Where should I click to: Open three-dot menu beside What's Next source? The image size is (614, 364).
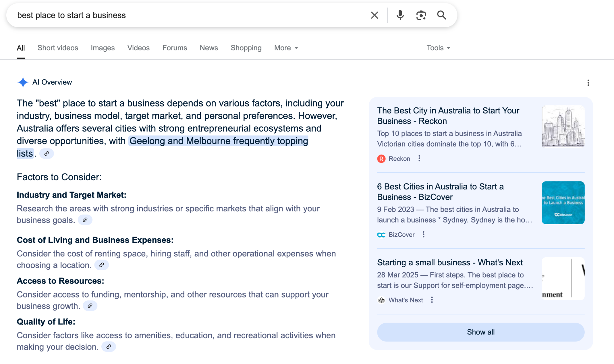click(432, 300)
